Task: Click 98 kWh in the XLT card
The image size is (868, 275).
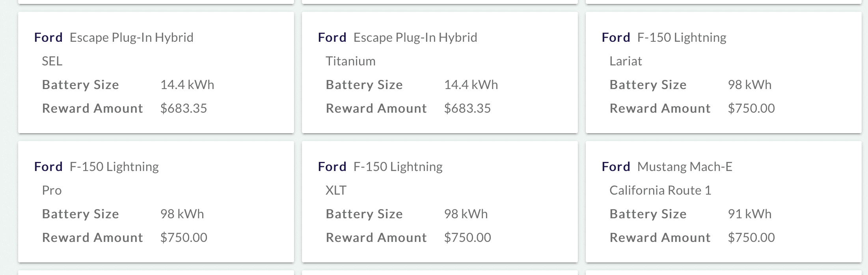Action: point(466,214)
